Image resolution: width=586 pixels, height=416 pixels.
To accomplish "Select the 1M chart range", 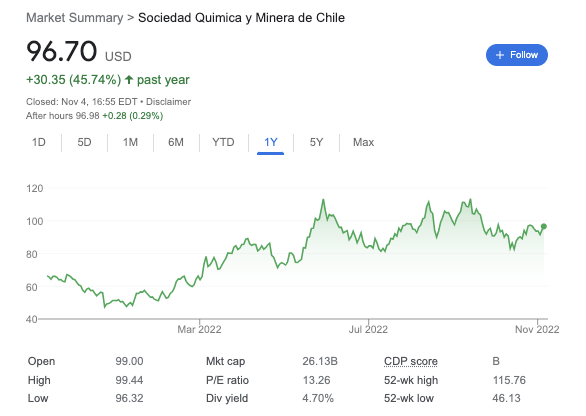I will click(130, 142).
